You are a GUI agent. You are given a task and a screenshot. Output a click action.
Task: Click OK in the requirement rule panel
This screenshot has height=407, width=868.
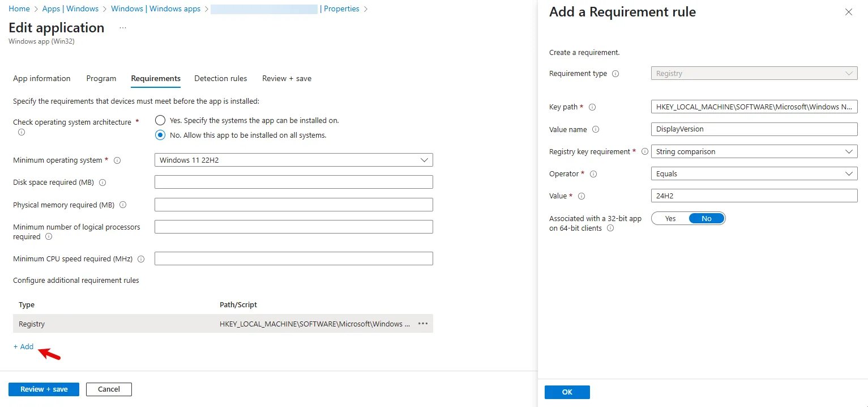pos(567,392)
